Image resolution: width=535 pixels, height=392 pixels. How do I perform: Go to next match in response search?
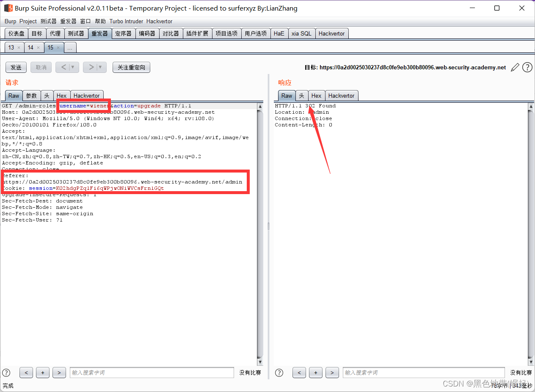click(x=332, y=373)
